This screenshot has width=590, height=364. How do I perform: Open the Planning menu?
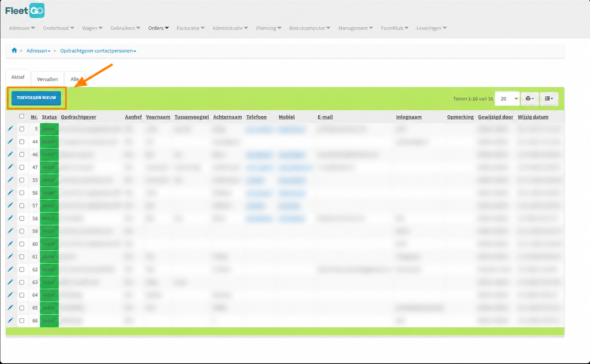[269, 28]
